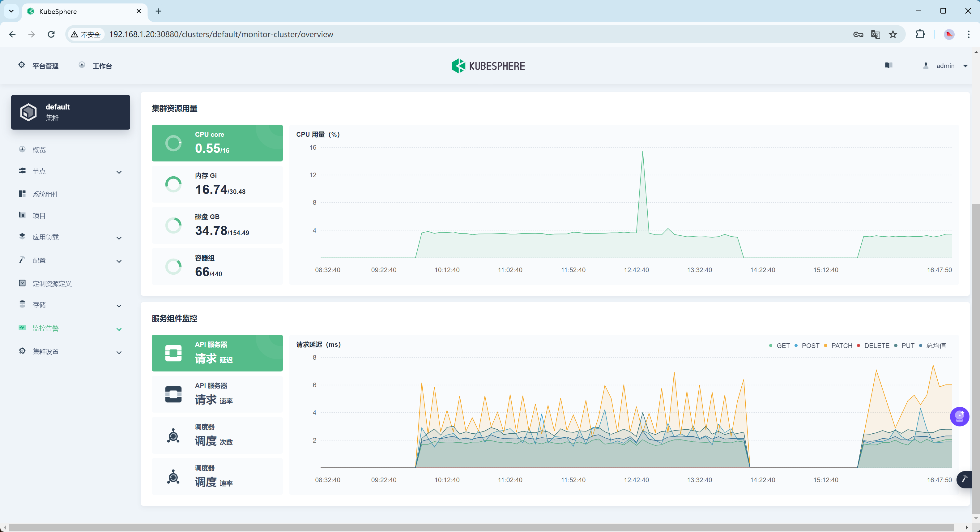Viewport: 980px width, 532px height.
Task: Collapse the 监控告警 menu chevron
Action: coord(119,329)
